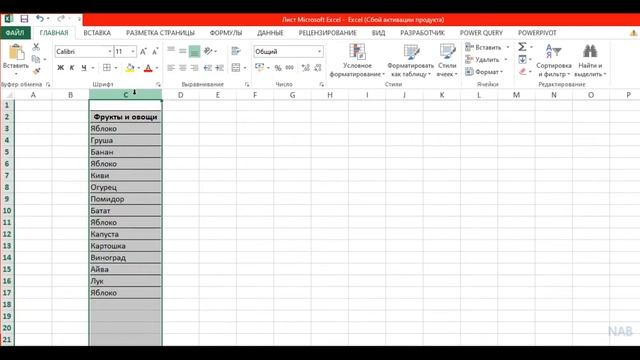Open the Удалить cells dropdown
The width and height of the screenshot is (640, 360).
[x=487, y=60]
